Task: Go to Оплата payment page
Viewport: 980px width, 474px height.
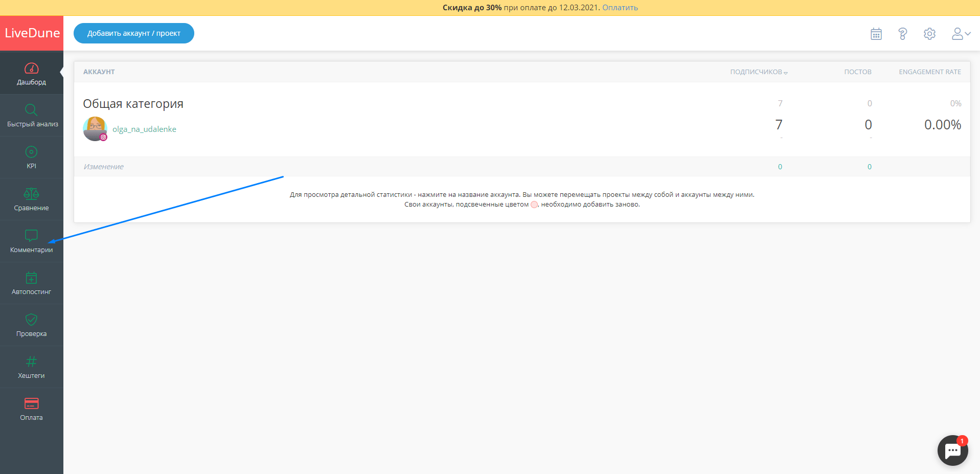Action: coord(32,409)
